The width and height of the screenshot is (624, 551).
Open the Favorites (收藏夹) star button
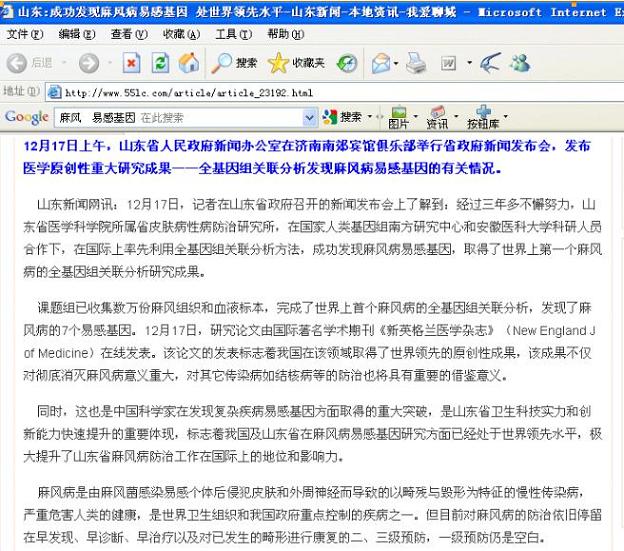[296, 63]
